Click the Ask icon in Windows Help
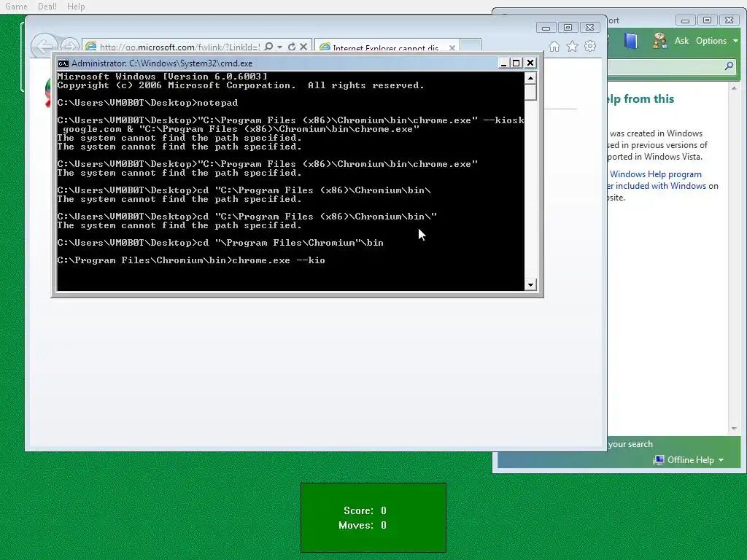This screenshot has height=560, width=747. click(x=660, y=41)
